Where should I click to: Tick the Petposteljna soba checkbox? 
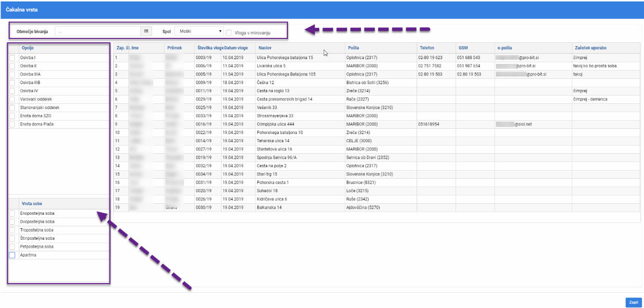pyautogui.click(x=12, y=246)
